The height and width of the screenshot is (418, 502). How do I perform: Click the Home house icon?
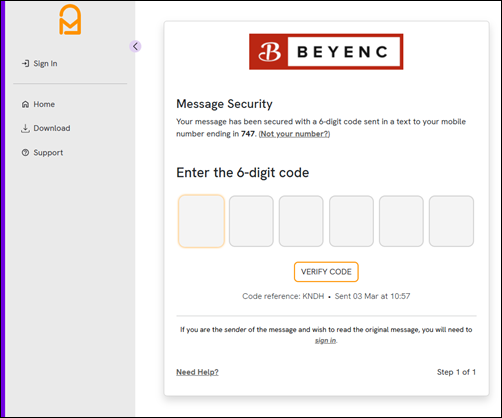tap(25, 104)
